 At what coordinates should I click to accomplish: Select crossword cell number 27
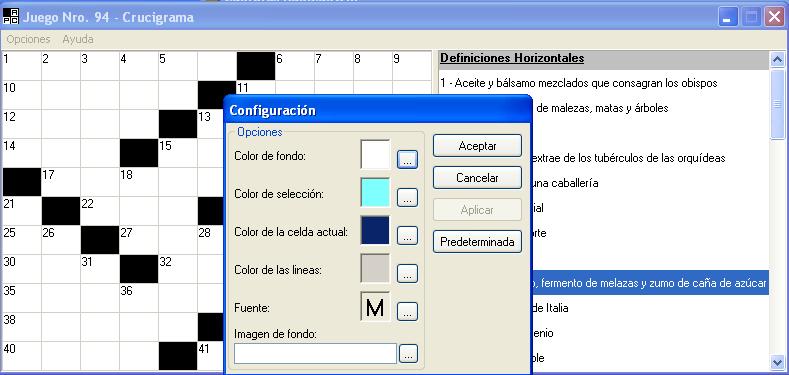(139, 240)
